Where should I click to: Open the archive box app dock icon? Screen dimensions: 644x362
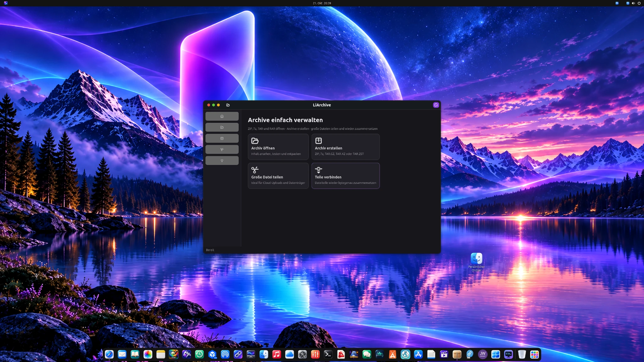click(457, 354)
